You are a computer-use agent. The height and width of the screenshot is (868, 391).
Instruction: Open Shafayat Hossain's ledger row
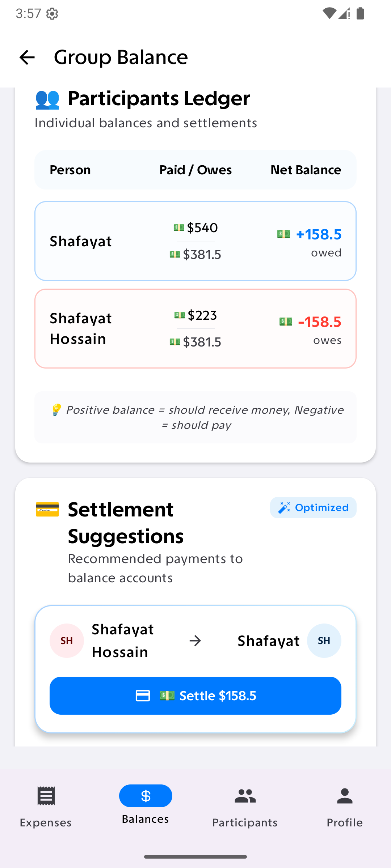click(195, 328)
